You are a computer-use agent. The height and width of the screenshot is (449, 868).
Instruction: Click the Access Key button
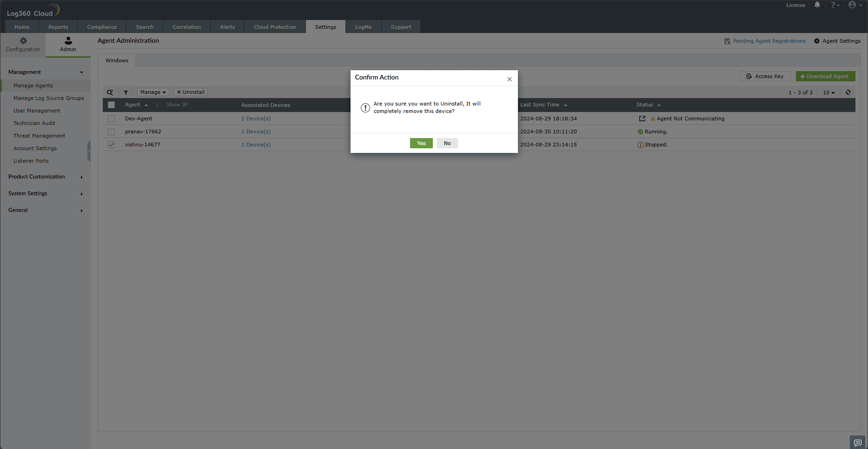765,76
